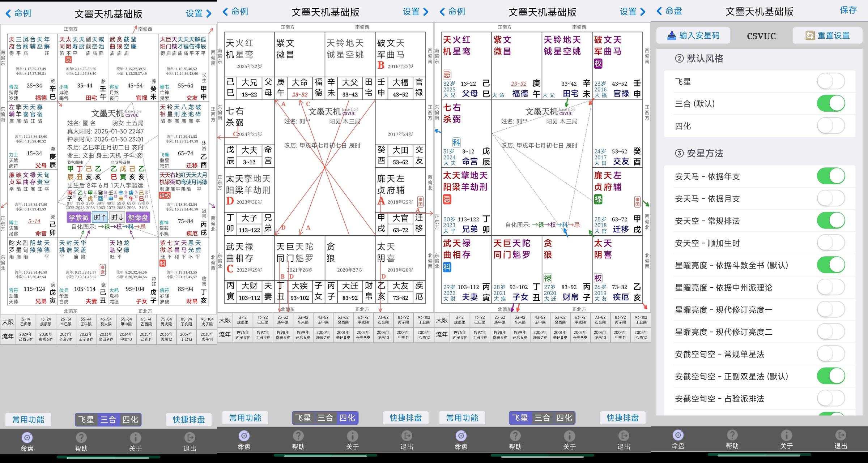Enable 安截空旬空 - 常规单星法 switch

831,354
